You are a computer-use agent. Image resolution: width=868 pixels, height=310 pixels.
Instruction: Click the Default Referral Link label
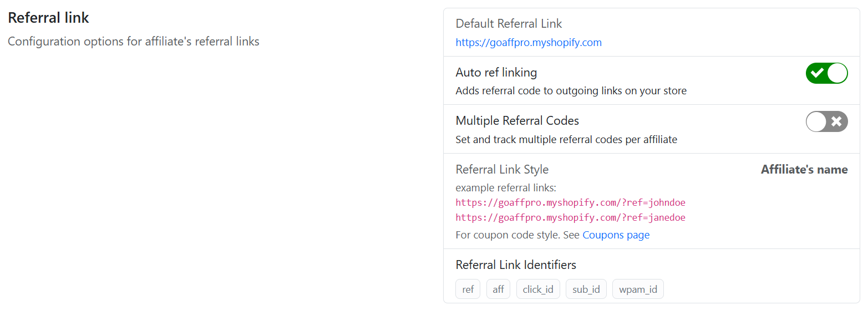(x=509, y=24)
